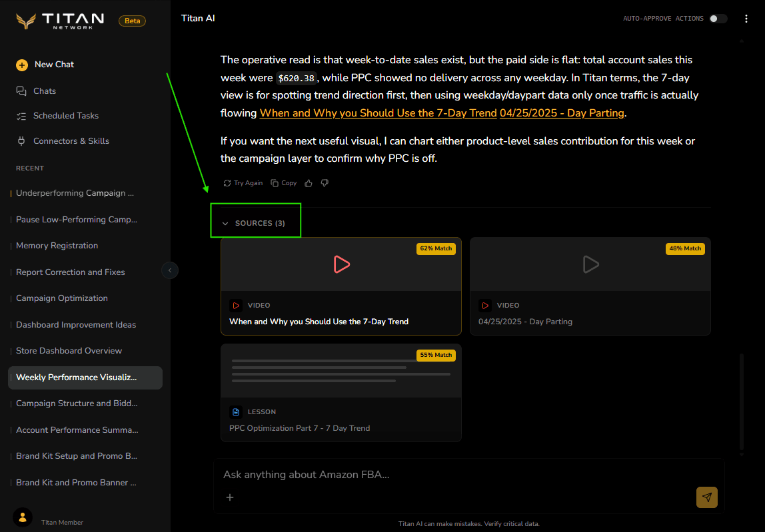Click the plus attachment icon in input
The width and height of the screenshot is (765, 532).
tap(230, 497)
